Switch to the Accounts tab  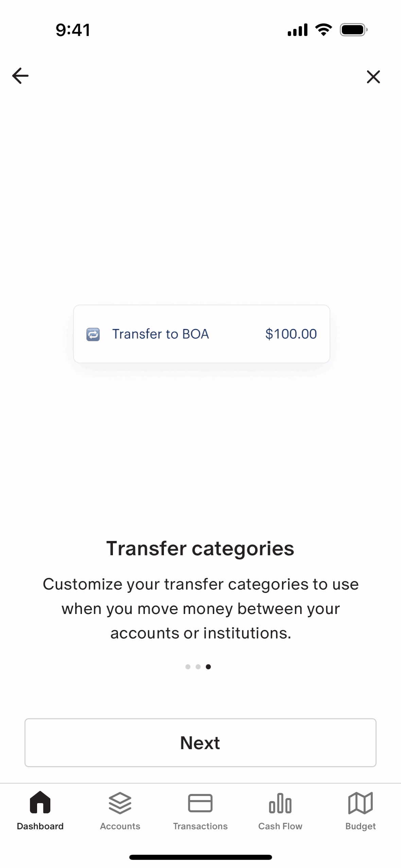[120, 810]
